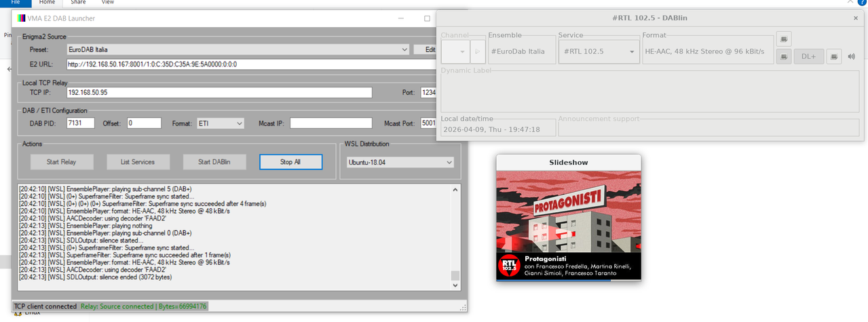Click the log scrollbar up arrow
868x322 pixels.
click(455, 190)
